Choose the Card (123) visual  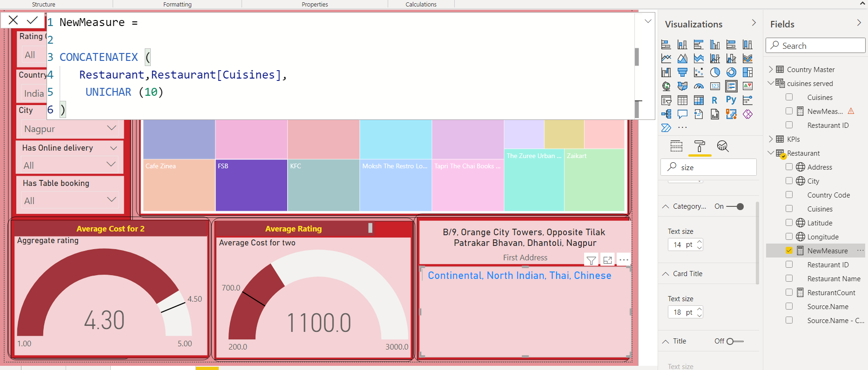click(x=715, y=86)
